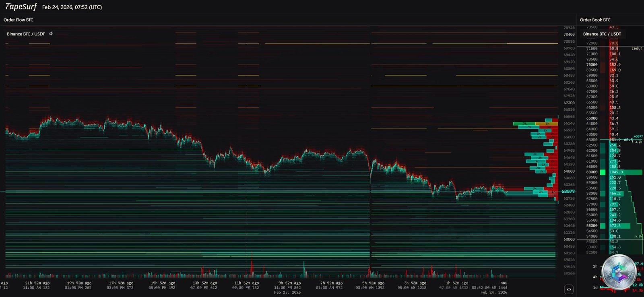Open the Order Flow BTC panel title

(19, 20)
